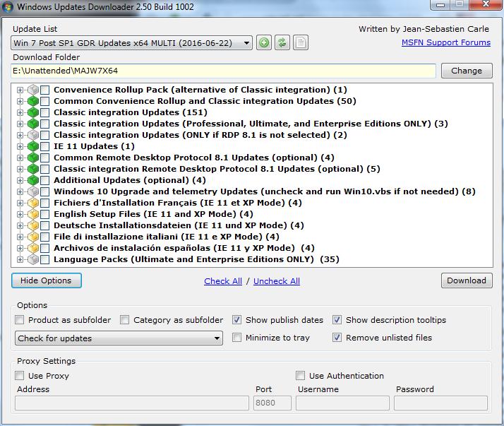The height and width of the screenshot is (426, 504).
Task: Open the MSFN Support Forums link
Action: pos(446,42)
